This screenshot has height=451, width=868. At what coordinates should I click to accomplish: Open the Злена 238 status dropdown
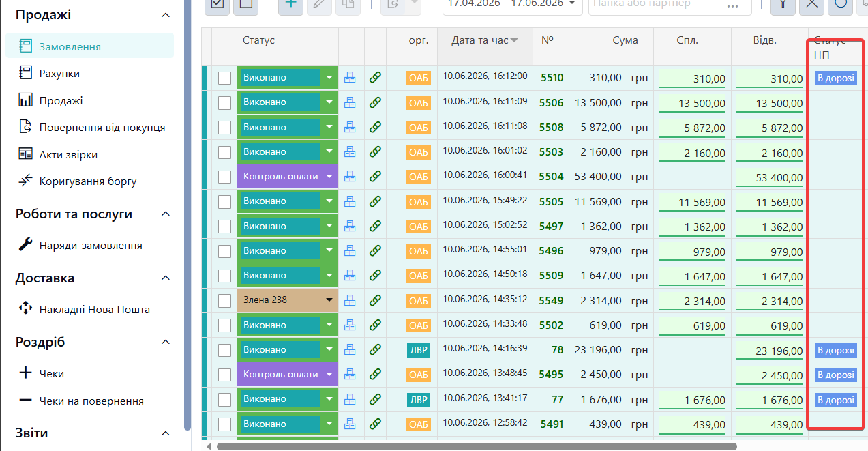(x=329, y=300)
